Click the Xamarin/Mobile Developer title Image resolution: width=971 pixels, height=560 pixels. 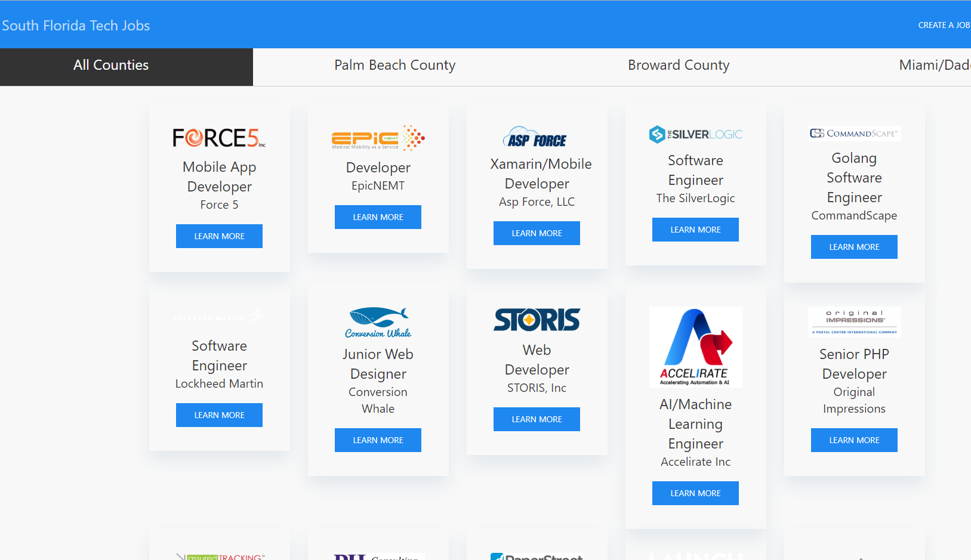[540, 174]
